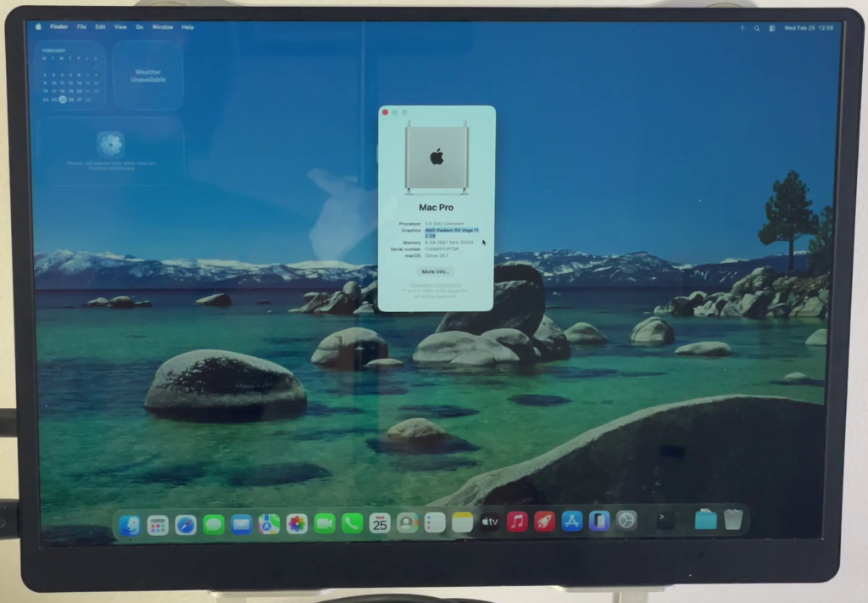The image size is (868, 603).
Task: Open the Apple menu
Action: coord(38,27)
